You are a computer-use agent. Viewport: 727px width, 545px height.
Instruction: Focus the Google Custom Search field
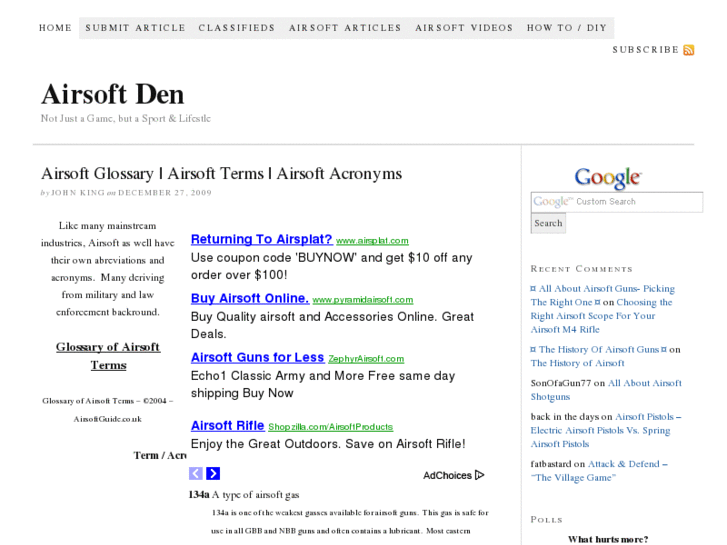(x=617, y=202)
